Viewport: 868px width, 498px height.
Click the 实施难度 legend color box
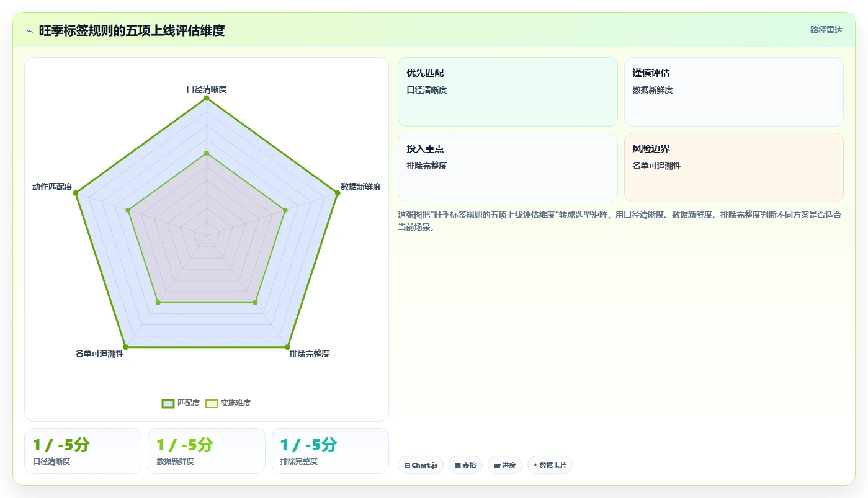[x=212, y=403]
